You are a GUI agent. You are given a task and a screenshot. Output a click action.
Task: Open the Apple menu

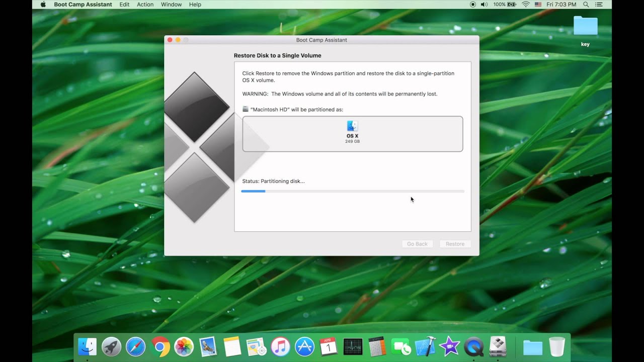[43, 5]
